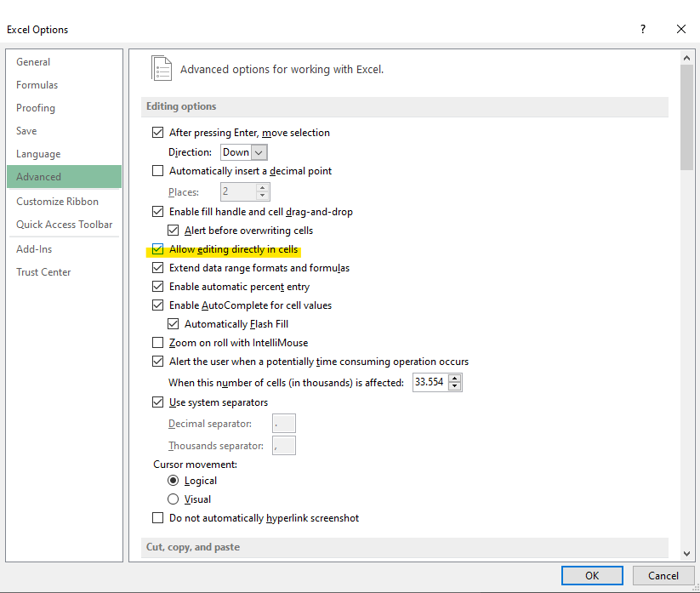Open Quick Access Toolbar settings

point(65,225)
